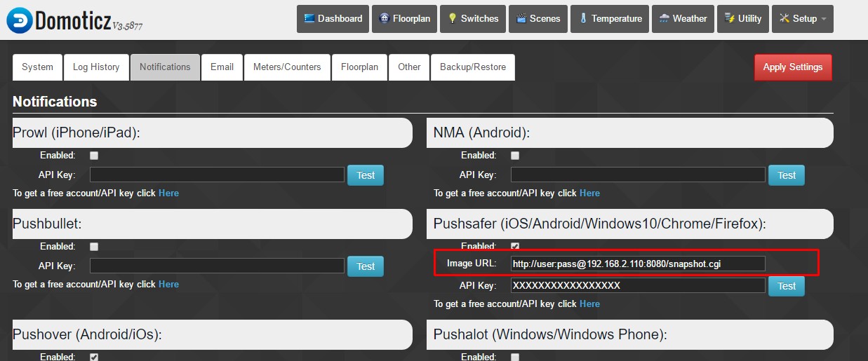Enable Pushalot notifications checkbox

[x=515, y=357]
